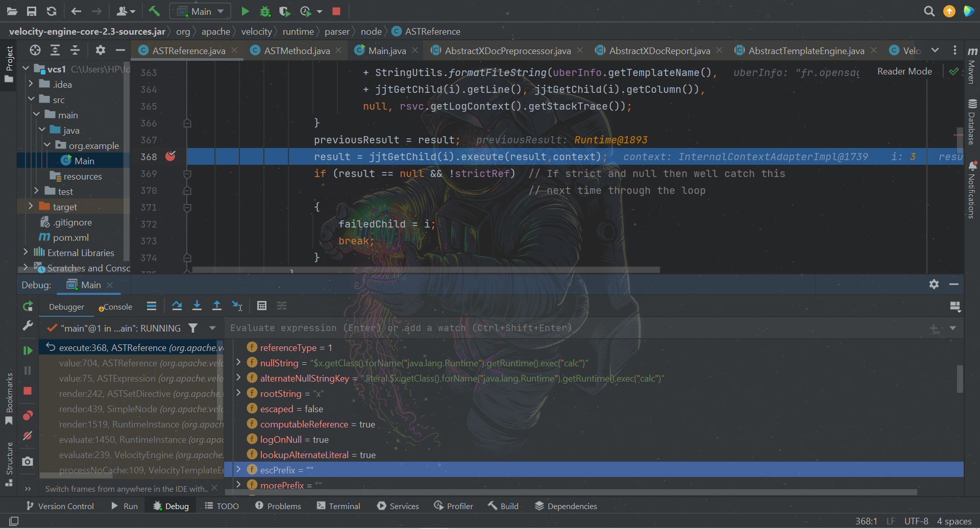Open the Maven side panel
This screenshot has width=980, height=529.
tap(972, 65)
